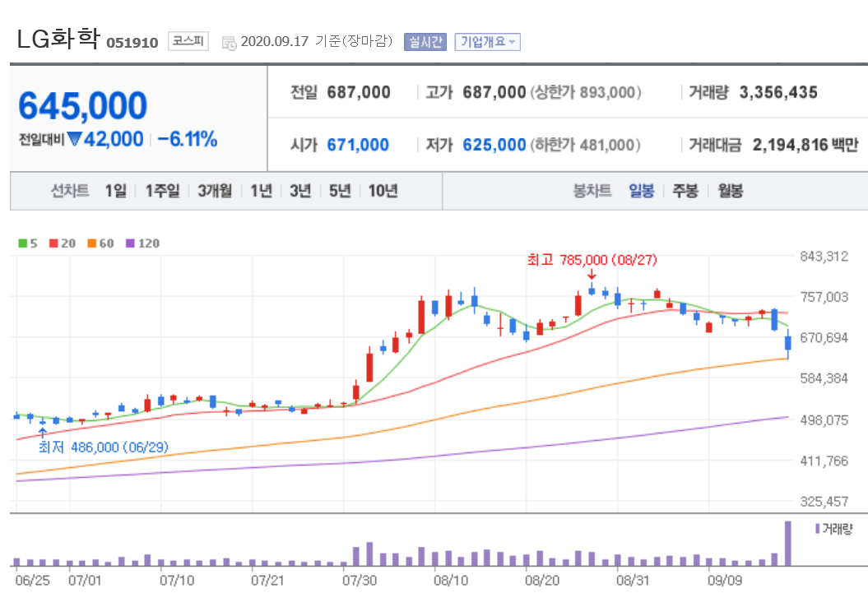Click the green 5-day moving average swatch
The width and height of the screenshot is (868, 598).
click(x=23, y=243)
